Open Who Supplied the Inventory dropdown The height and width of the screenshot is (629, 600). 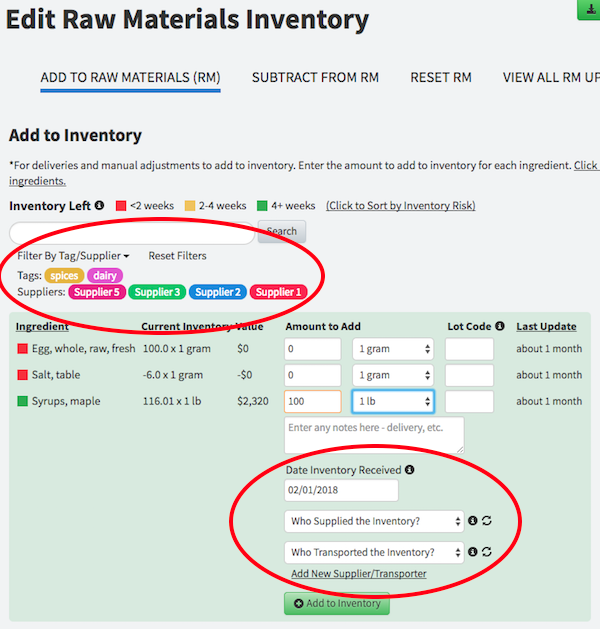pos(374,522)
